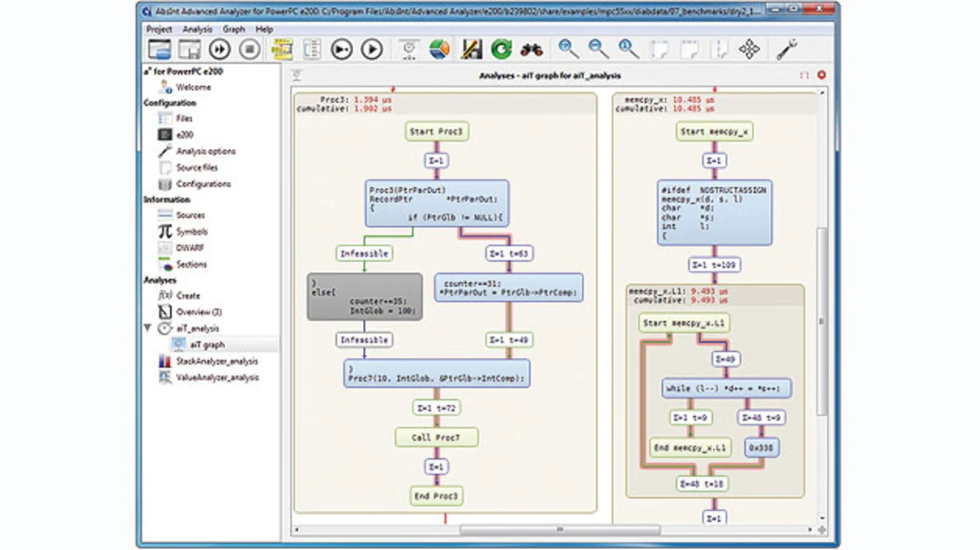Screen dimensions: 980x550
Task: Click the filter icon left of panel title
Action: click(296, 75)
